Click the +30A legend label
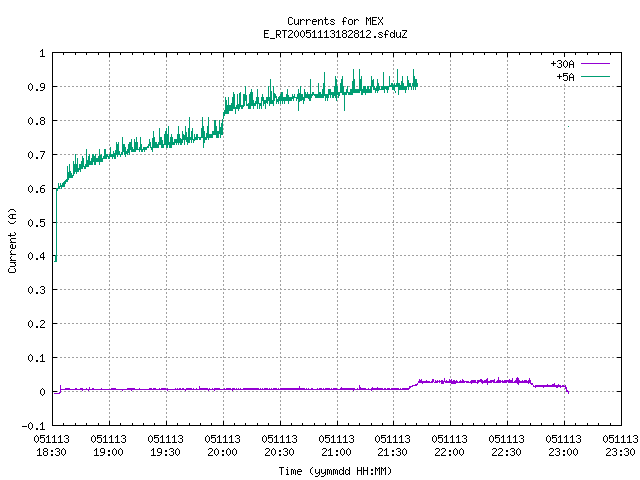 click(562, 64)
